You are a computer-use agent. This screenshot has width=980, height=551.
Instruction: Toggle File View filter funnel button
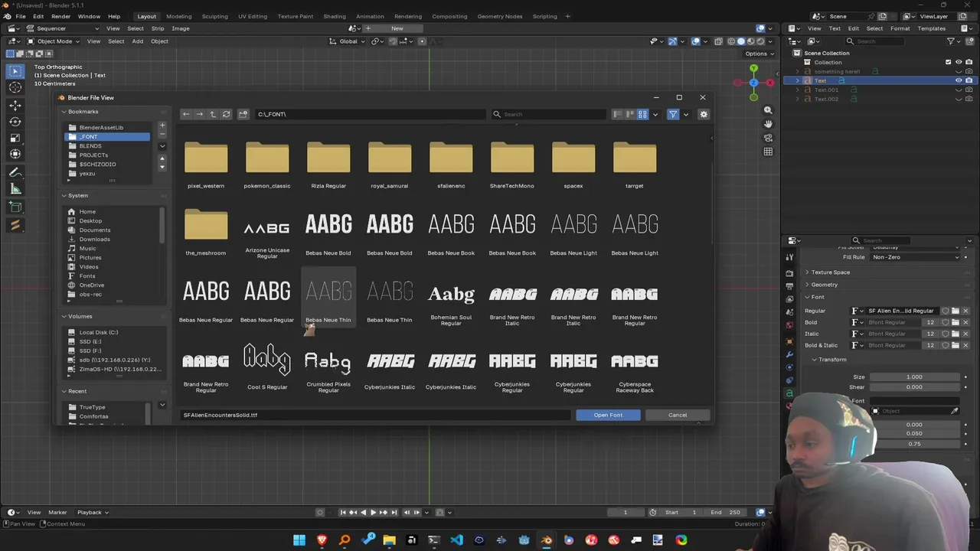[x=673, y=114]
